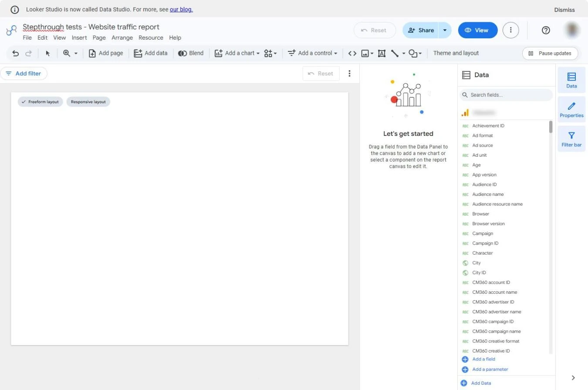Follow the 'our blog' link

(181, 9)
